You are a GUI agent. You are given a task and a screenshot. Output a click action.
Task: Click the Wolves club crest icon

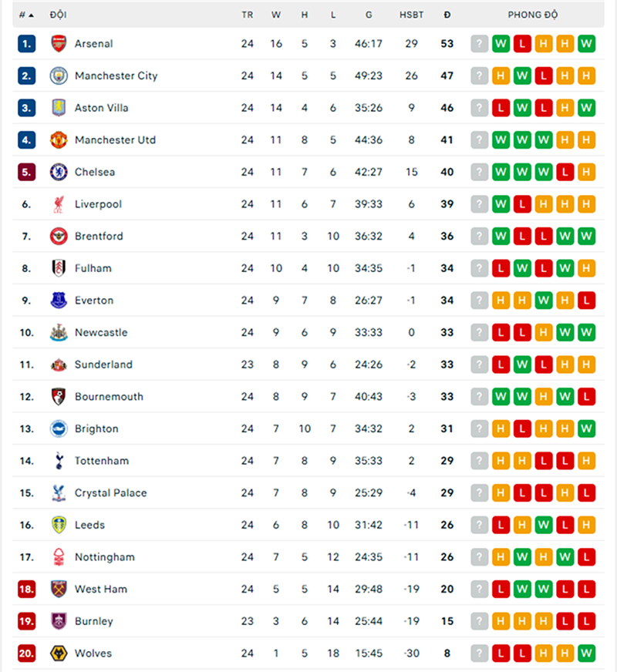coord(59,654)
